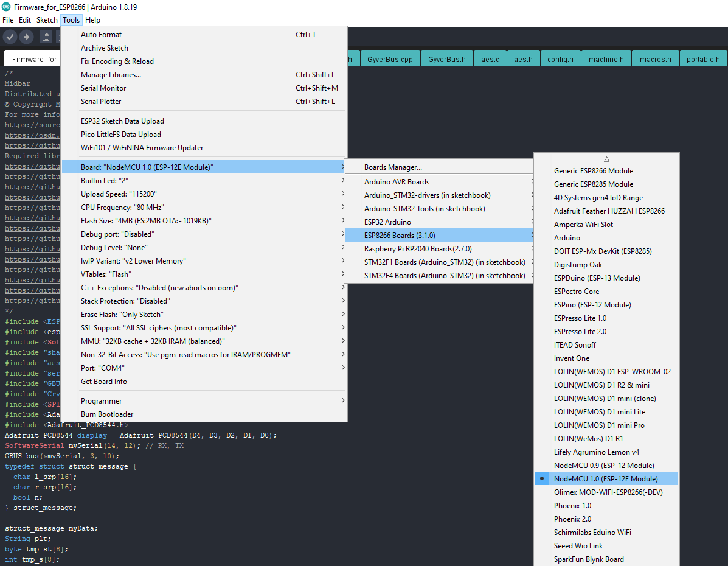
Task: Expand the Debug port "Disabled" submenu
Action: click(204, 234)
